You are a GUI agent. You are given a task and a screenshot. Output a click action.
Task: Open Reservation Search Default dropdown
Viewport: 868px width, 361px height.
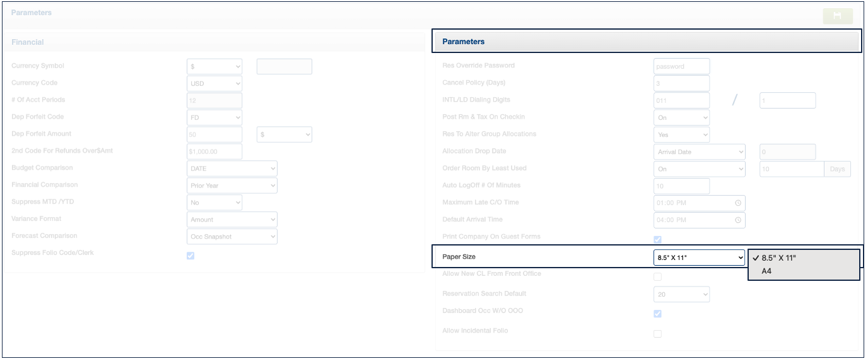681,294
